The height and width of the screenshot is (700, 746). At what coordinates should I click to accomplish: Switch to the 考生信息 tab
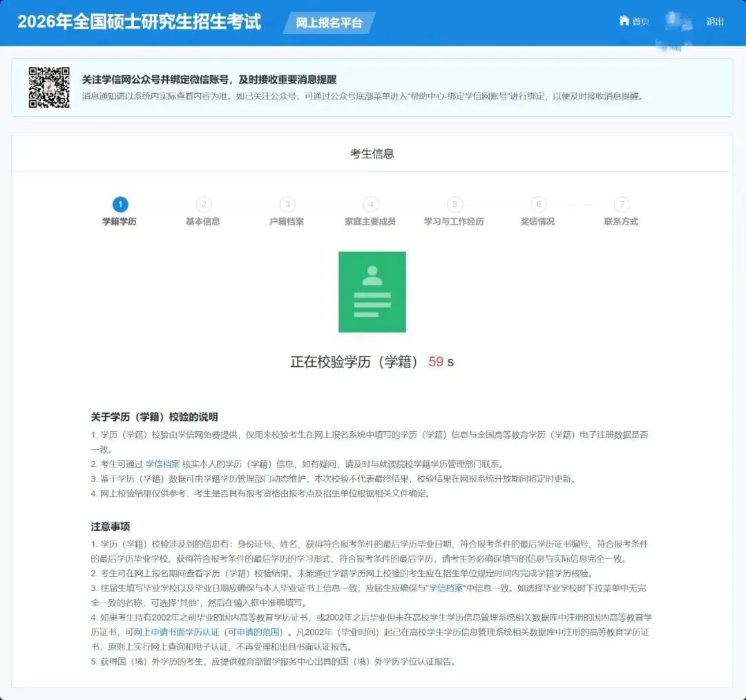[x=372, y=153]
